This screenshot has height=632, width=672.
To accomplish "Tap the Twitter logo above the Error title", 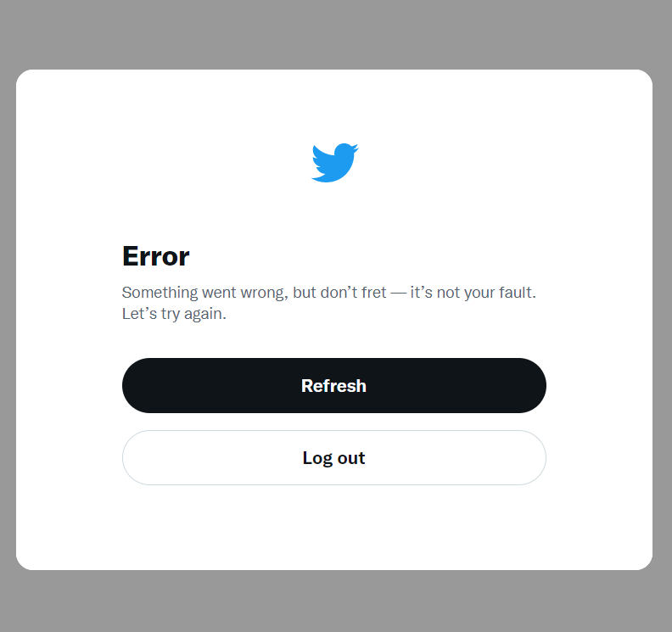I will click(x=334, y=163).
